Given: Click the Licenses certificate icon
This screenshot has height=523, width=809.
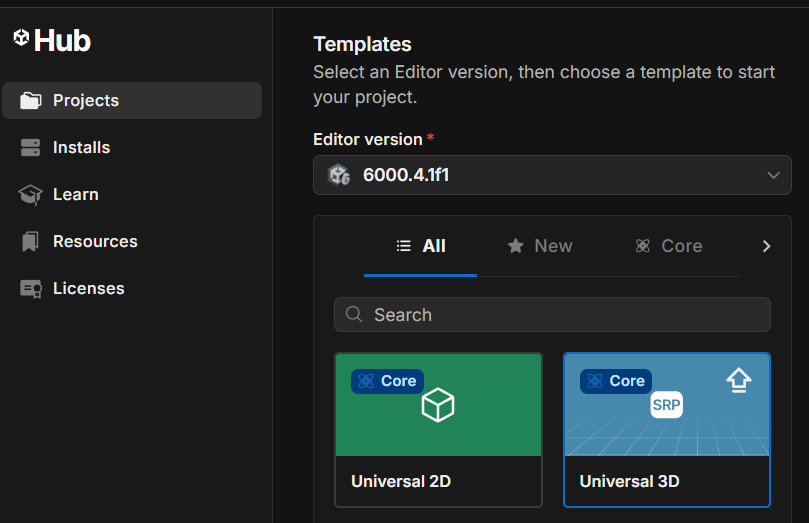Looking at the screenshot, I should point(31,289).
